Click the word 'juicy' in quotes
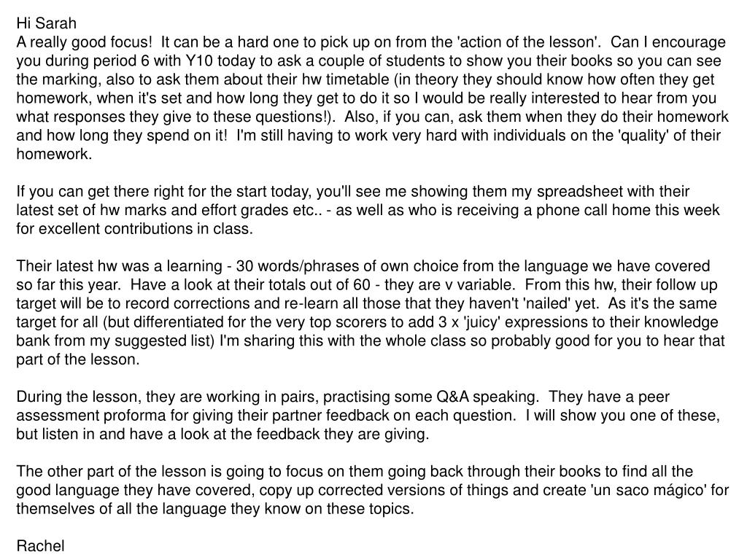The height and width of the screenshot is (560, 747). (x=481, y=322)
